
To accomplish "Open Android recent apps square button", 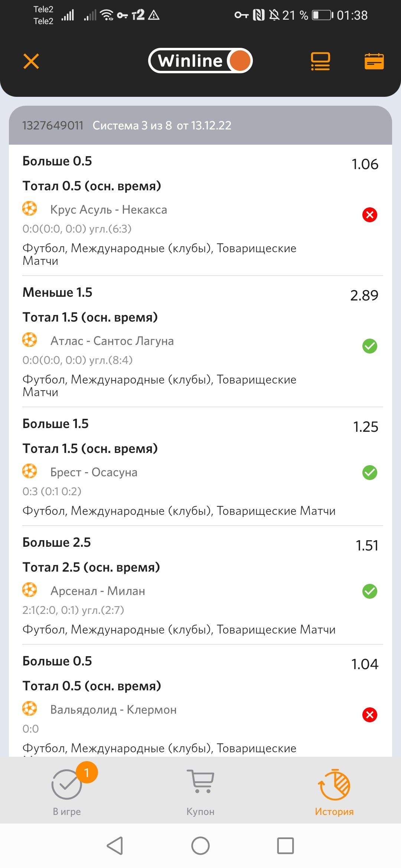I will pyautogui.click(x=286, y=846).
